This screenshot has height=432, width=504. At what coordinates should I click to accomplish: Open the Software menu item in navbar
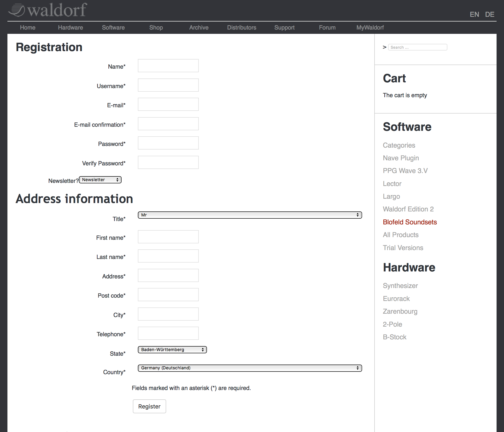pyautogui.click(x=113, y=28)
